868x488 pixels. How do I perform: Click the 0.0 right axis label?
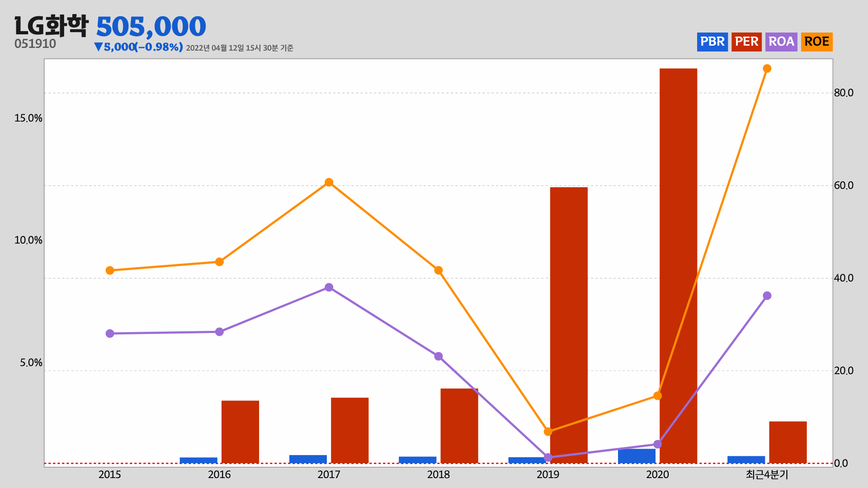(x=841, y=463)
